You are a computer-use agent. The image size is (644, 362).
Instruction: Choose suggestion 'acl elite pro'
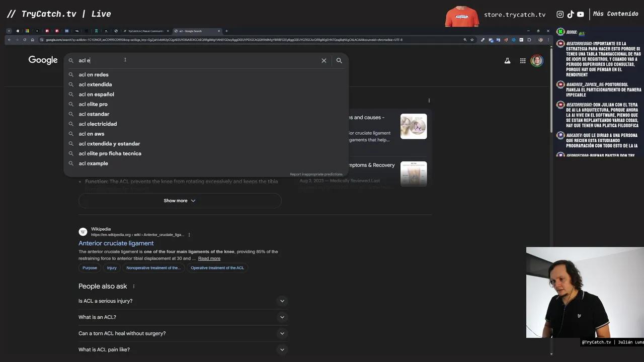pyautogui.click(x=206, y=104)
